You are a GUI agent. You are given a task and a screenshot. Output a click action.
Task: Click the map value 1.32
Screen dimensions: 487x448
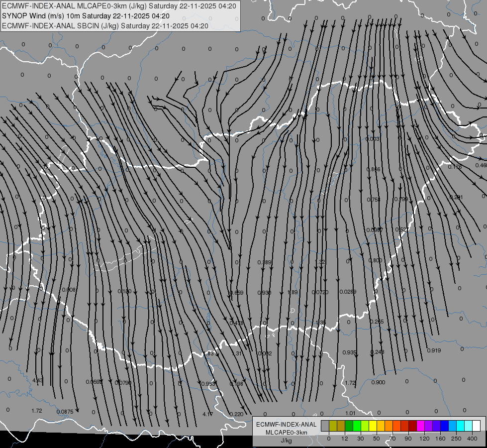[320, 262]
